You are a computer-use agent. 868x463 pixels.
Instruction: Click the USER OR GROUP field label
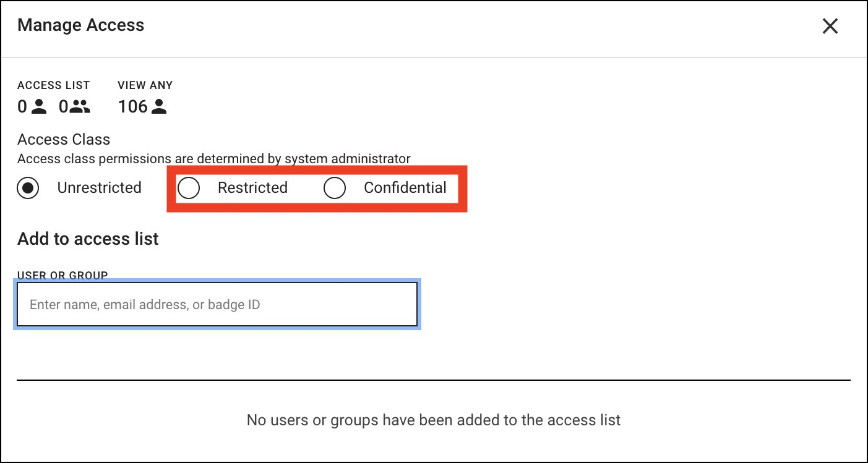62,275
